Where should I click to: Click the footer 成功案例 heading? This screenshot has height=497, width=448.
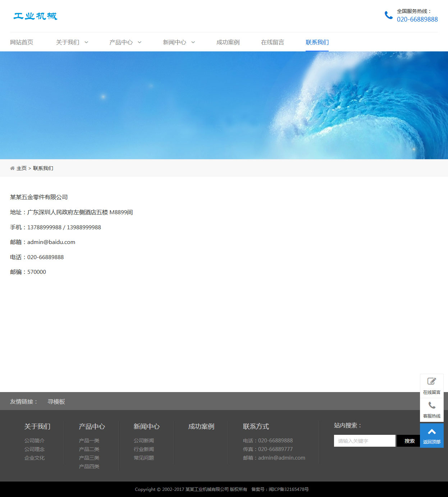[201, 427]
